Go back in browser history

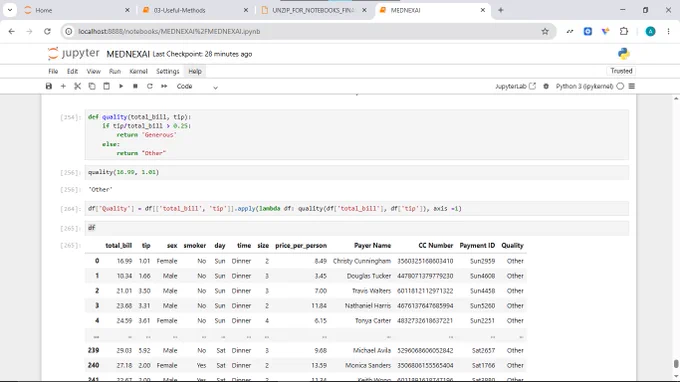tap(12, 31)
